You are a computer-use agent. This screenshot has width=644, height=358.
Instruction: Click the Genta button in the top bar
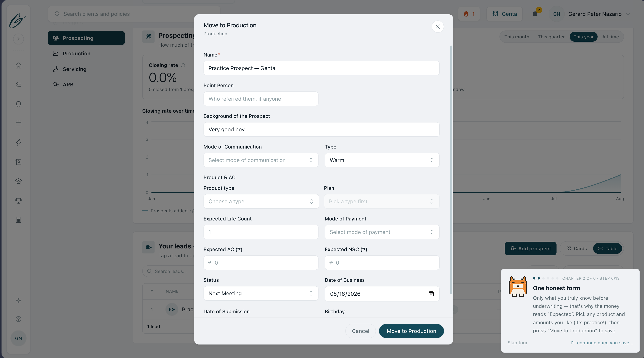tap(504, 14)
